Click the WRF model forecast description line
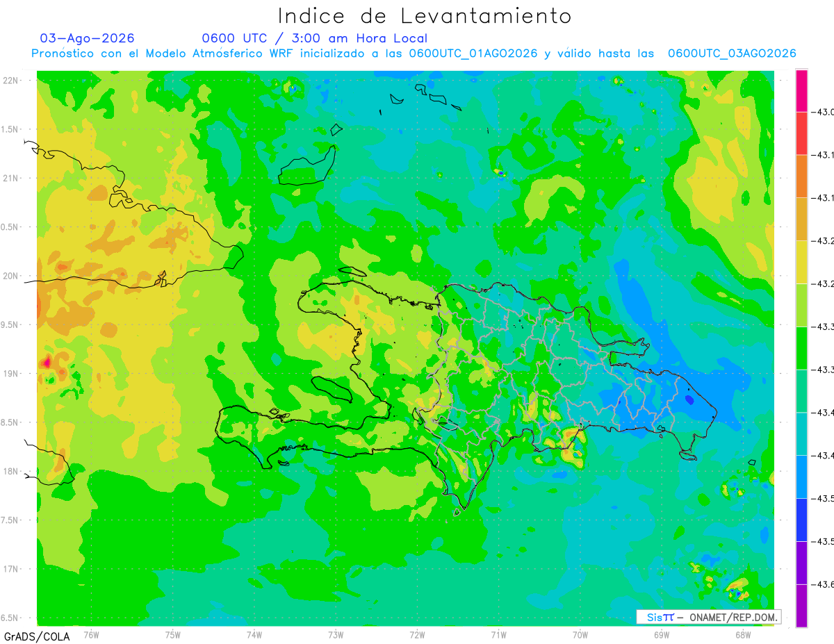This screenshot has height=644, width=834. coord(414,53)
